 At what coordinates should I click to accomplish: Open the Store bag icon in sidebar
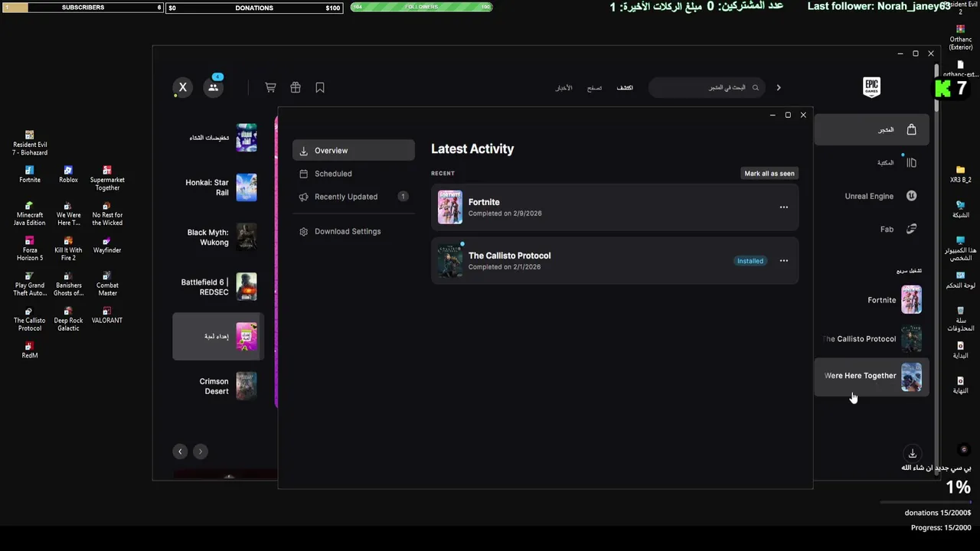point(911,129)
